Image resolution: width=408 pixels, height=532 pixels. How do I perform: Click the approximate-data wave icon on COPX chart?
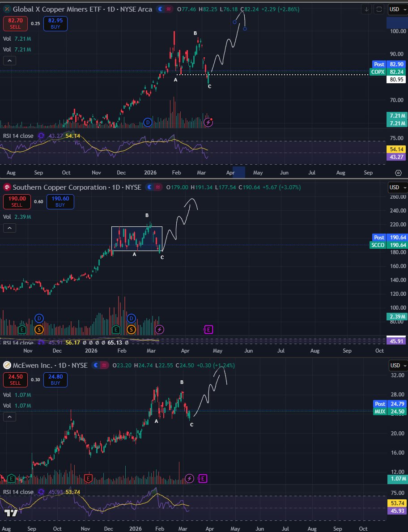(x=169, y=9)
